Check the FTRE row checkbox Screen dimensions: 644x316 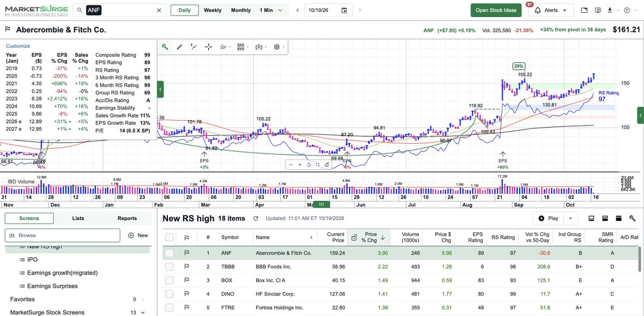pyautogui.click(x=170, y=307)
